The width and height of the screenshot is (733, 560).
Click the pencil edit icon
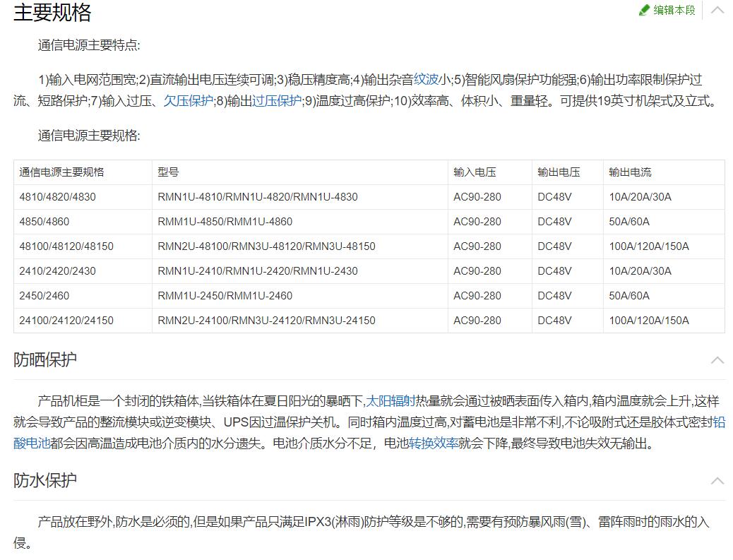(644, 10)
